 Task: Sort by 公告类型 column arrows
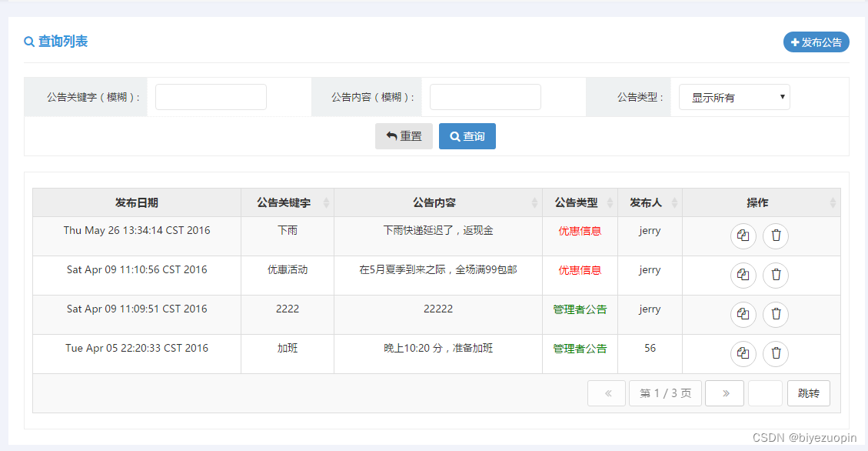[610, 202]
